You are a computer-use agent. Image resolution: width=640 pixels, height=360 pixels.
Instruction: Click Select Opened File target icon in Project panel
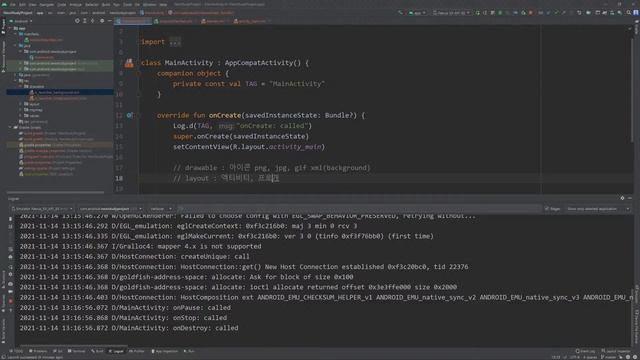(x=77, y=21)
